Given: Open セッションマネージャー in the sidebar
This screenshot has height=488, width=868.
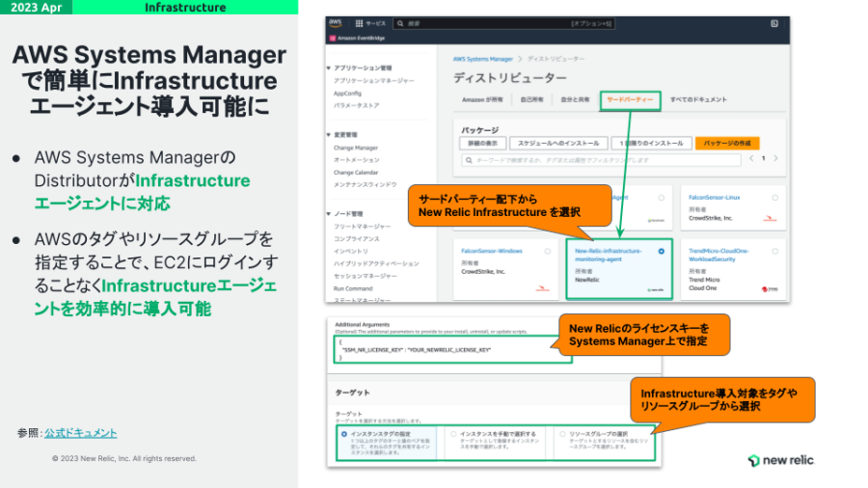Looking at the screenshot, I should click(x=365, y=276).
